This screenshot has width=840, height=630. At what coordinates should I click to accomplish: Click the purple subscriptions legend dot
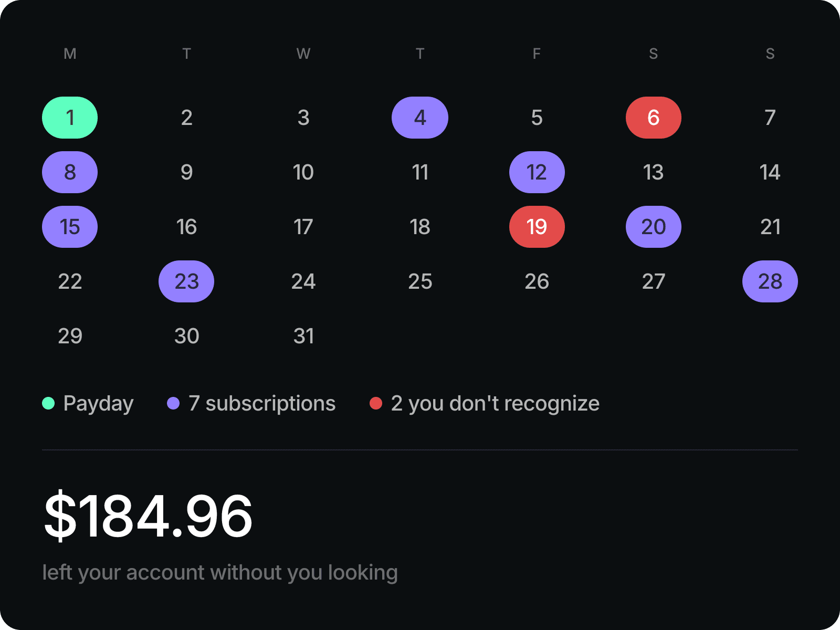[x=173, y=403]
